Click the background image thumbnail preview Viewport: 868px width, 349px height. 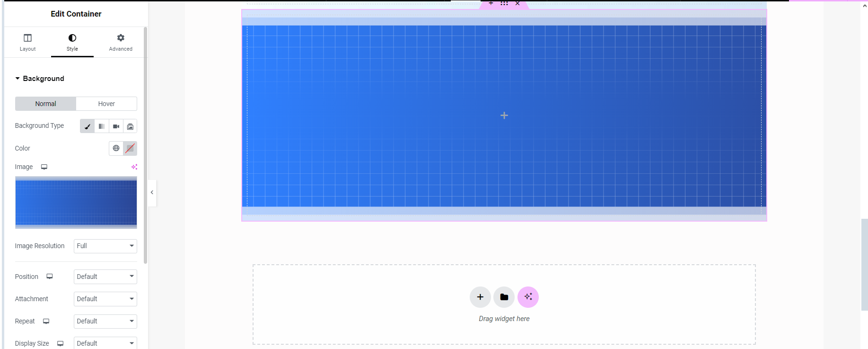(x=76, y=203)
